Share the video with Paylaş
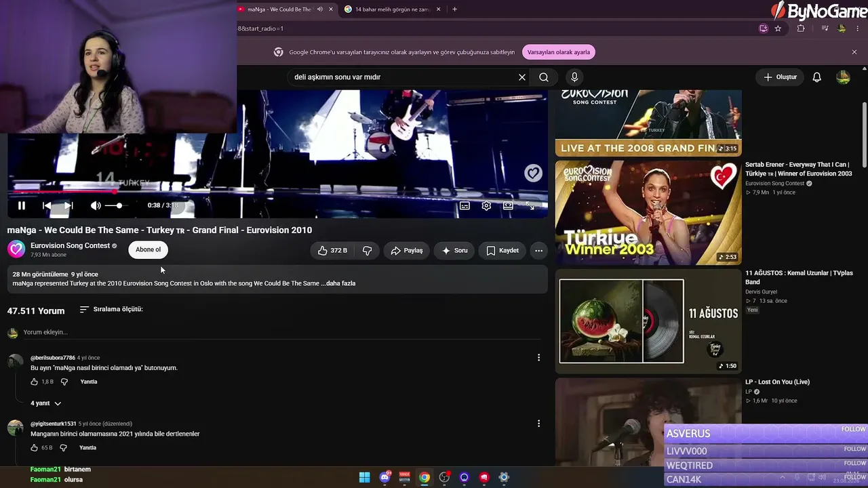The image size is (868, 488). click(407, 250)
